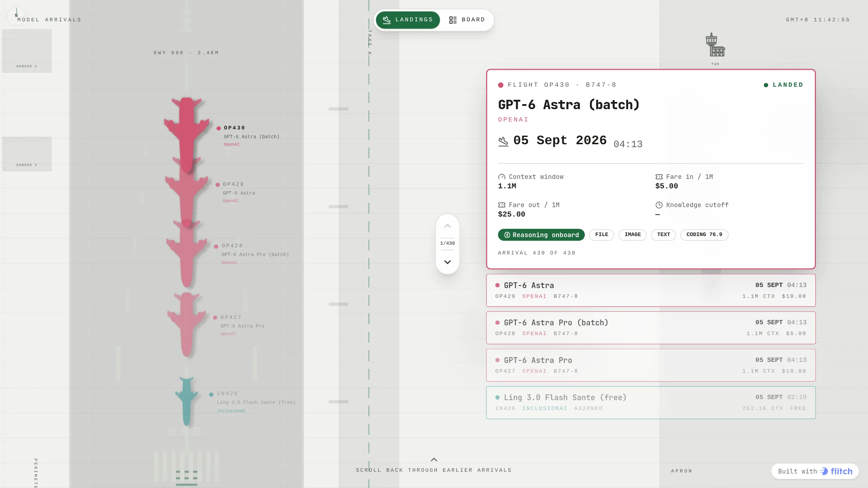
Task: Click the SCROLL BACK THROUGH EARLIER ARRIVALS text
Action: pos(434,470)
